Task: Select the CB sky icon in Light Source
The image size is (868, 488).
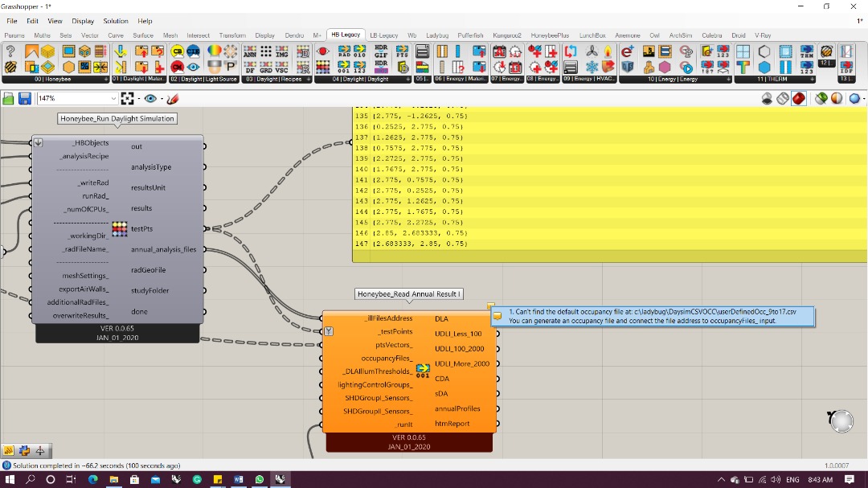Action: 177,51
